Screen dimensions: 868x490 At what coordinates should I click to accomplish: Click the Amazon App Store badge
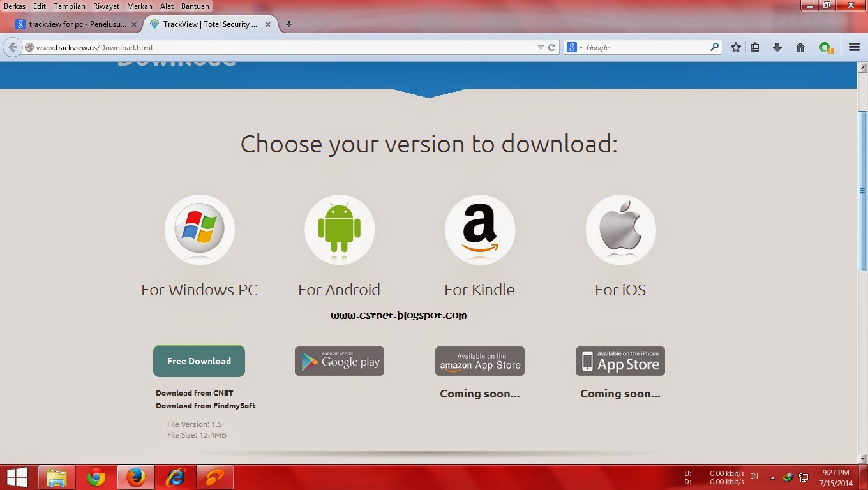[x=480, y=361]
